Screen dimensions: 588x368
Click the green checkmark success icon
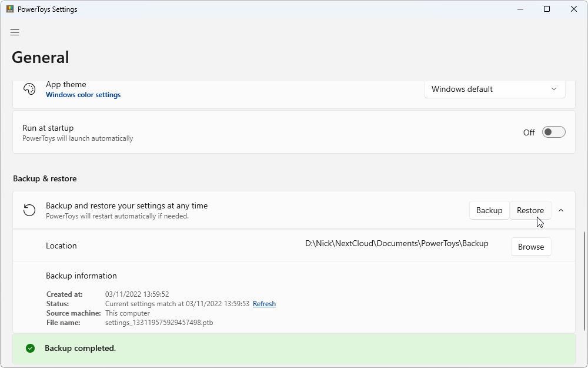point(30,349)
